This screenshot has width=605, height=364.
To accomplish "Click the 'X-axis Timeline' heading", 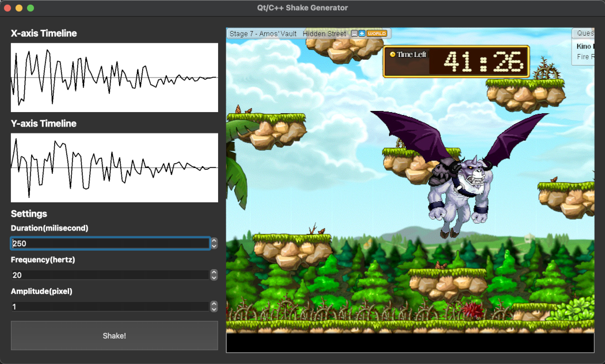I will pyautogui.click(x=44, y=33).
